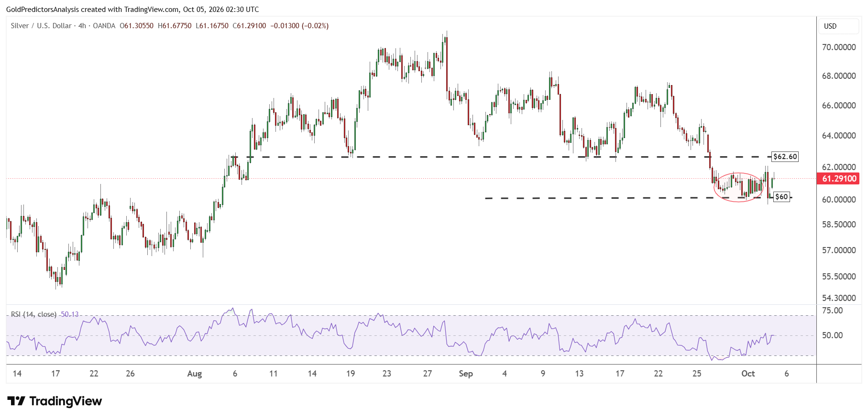Image resolution: width=868 pixels, height=419 pixels.
Task: Click the TradingView wordmark text
Action: [x=66, y=401]
